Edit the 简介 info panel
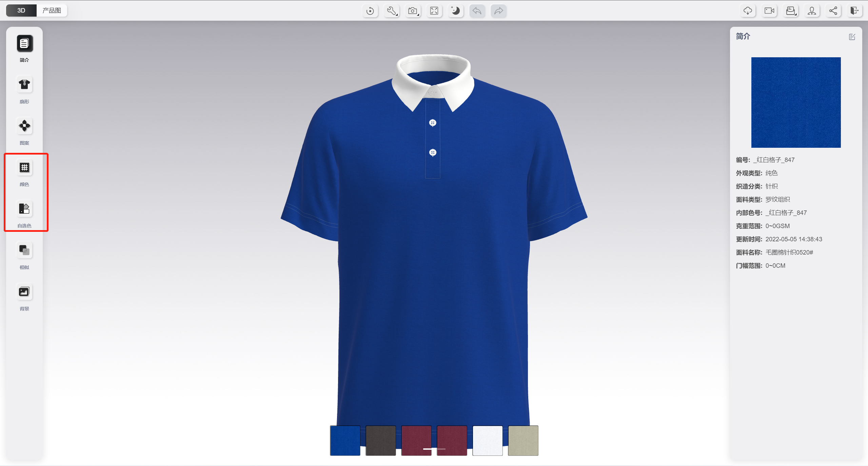The height and width of the screenshot is (466, 868). click(x=852, y=37)
